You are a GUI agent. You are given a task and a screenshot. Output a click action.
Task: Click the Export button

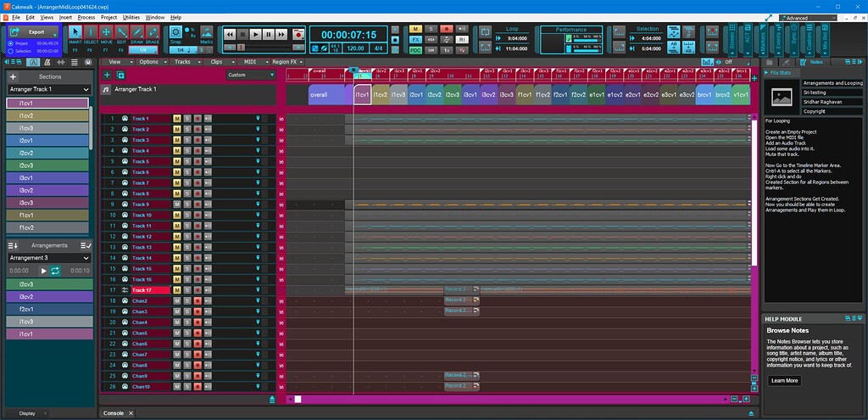33,32
